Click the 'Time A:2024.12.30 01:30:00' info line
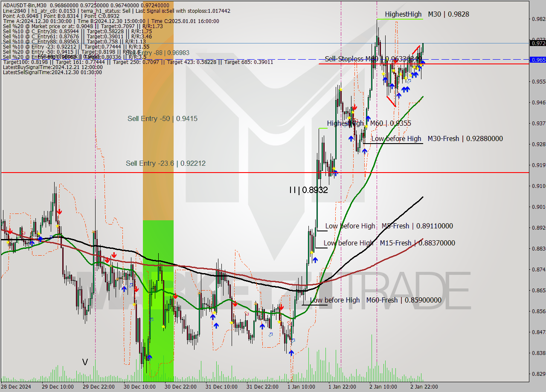 point(111,21)
